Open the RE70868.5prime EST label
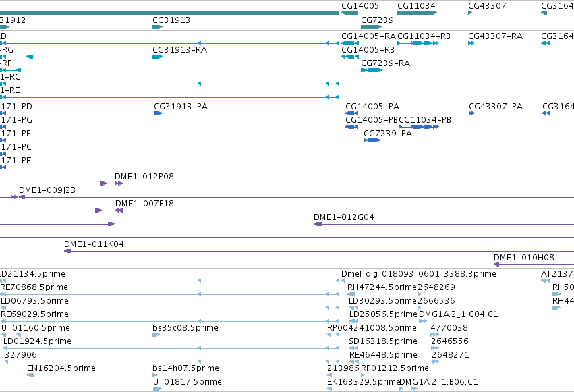 coord(34,287)
